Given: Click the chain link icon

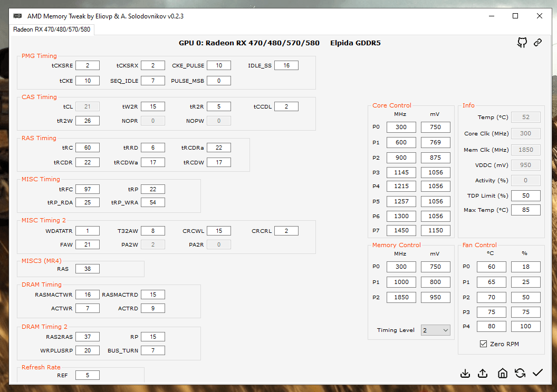Looking at the screenshot, I should 538,43.
